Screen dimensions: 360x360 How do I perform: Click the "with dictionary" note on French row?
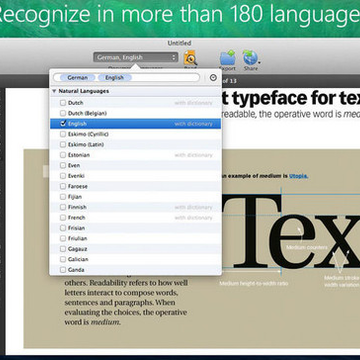coord(193,218)
